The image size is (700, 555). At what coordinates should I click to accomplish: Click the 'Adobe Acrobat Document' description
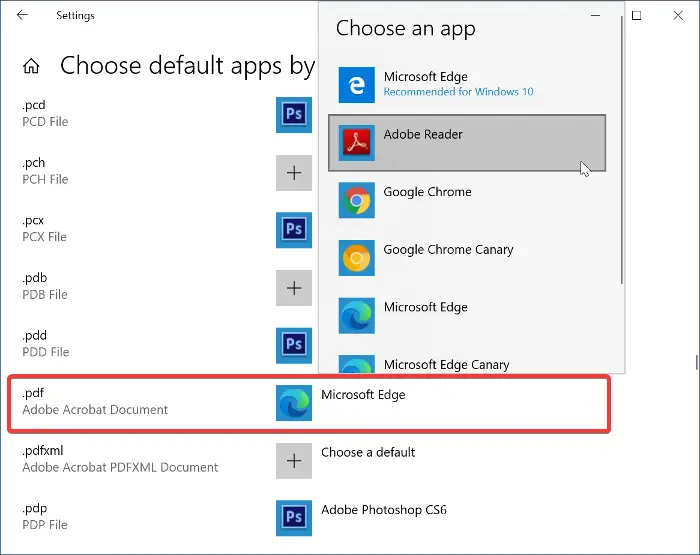[95, 410]
